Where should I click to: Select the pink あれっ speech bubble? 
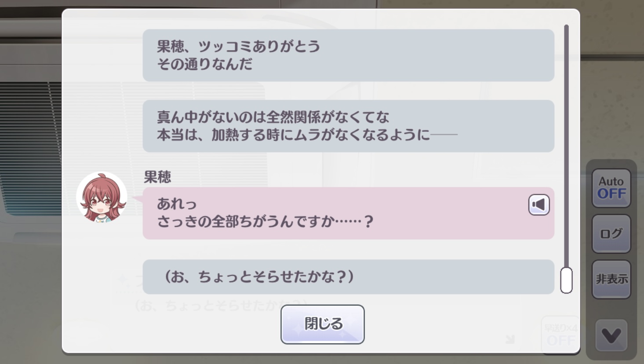click(348, 213)
